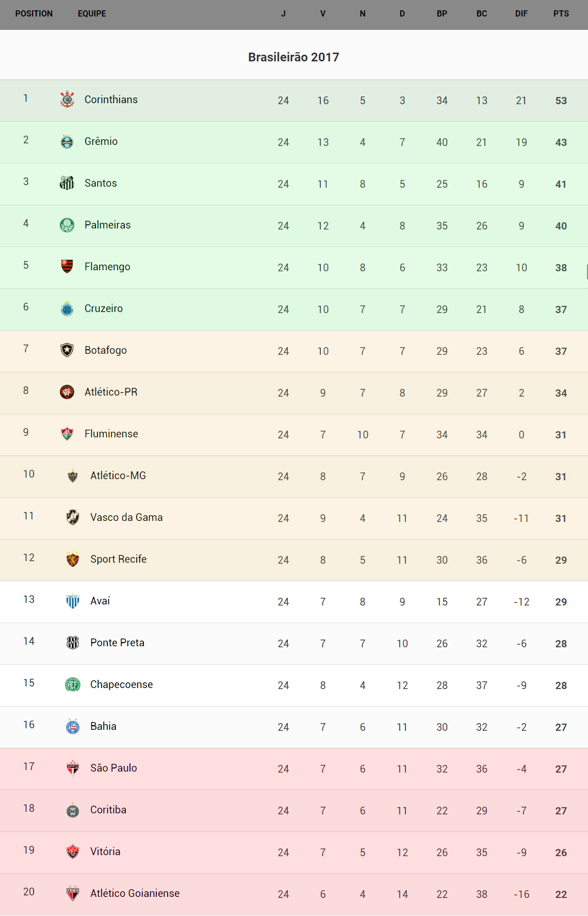Click the Vasco da Gama crest
588x916 pixels.
[x=73, y=517]
